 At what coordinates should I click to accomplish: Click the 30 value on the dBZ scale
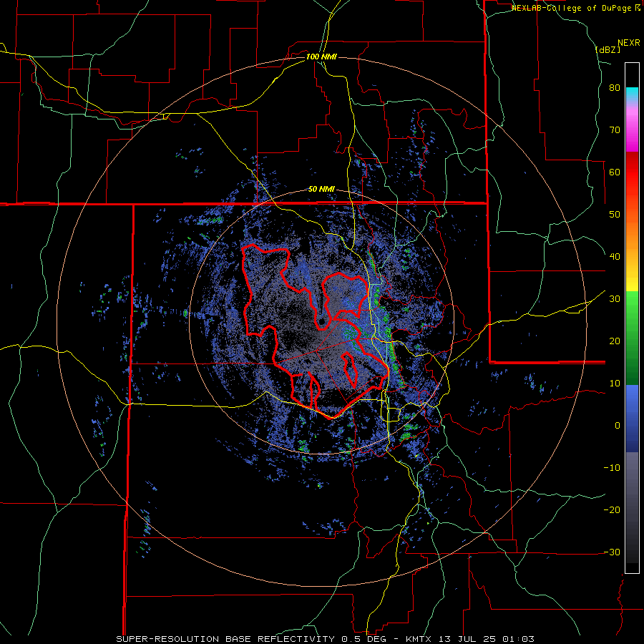(615, 299)
